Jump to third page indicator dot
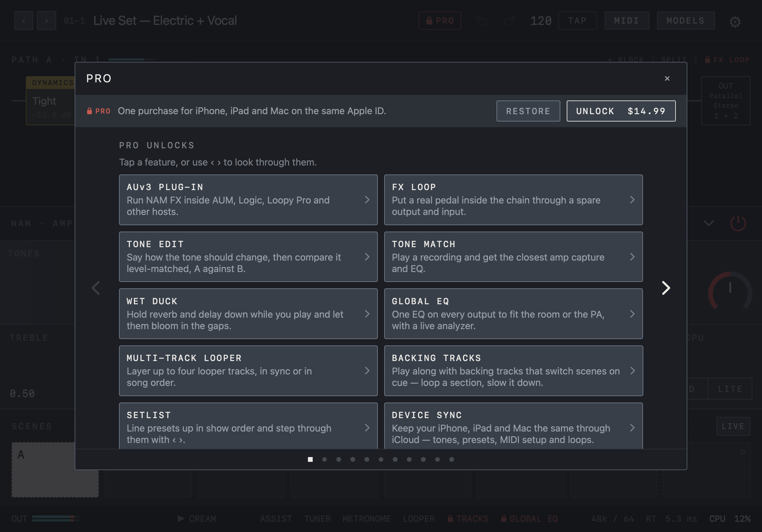 point(339,459)
